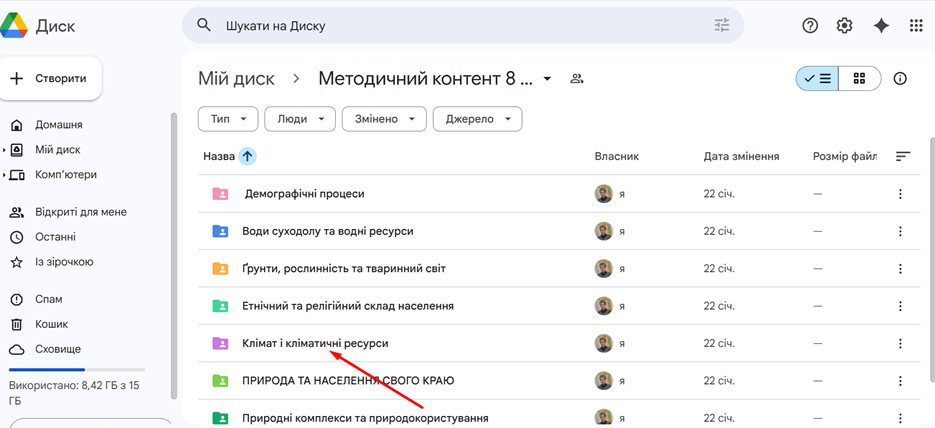
Task: Open the Help question mark icon
Action: click(810, 26)
